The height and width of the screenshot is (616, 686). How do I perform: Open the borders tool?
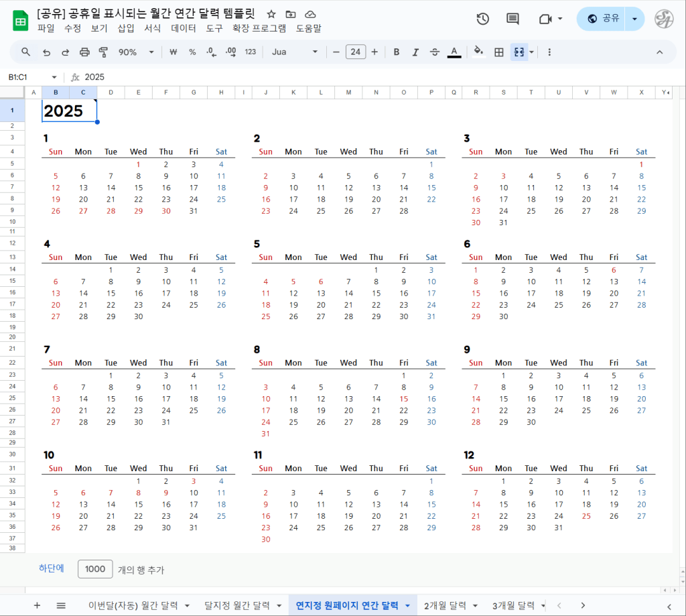498,52
